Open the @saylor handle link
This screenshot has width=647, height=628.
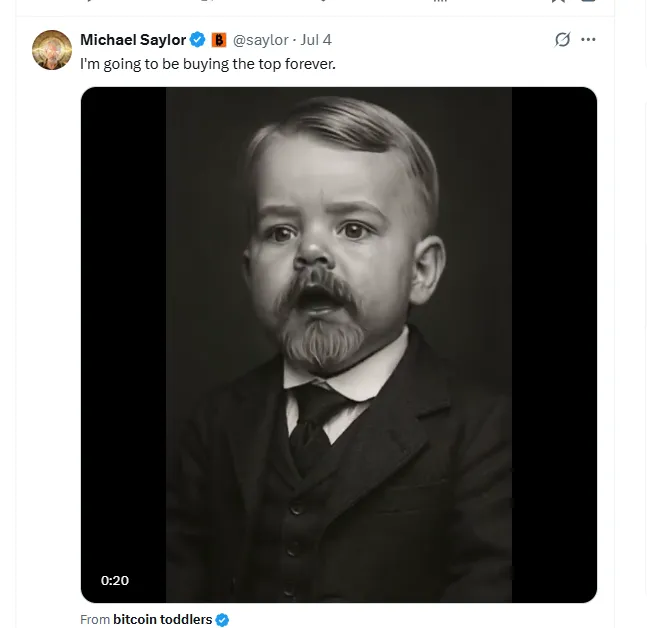260,40
